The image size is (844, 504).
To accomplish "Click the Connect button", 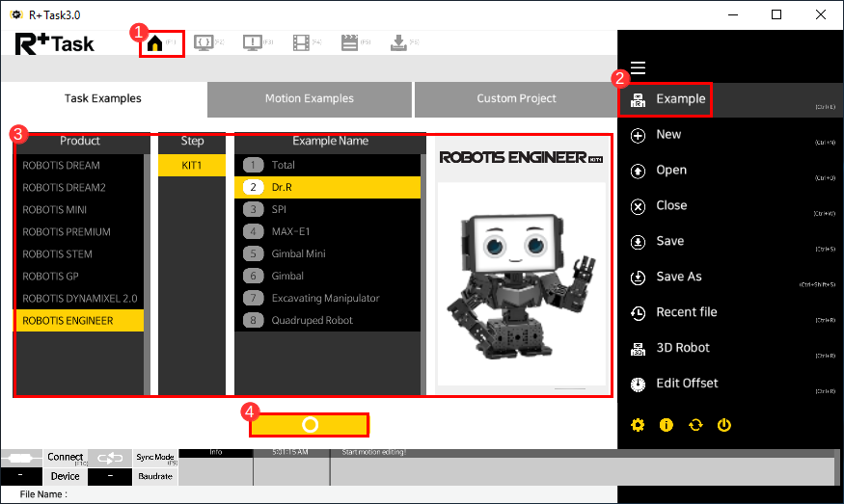I will tap(66, 459).
